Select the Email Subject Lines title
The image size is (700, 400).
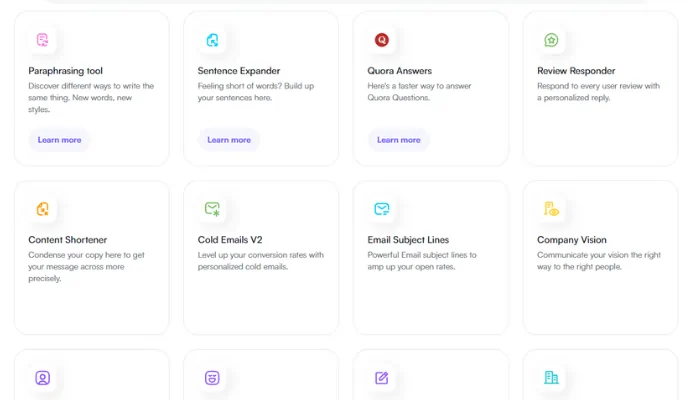coord(408,240)
